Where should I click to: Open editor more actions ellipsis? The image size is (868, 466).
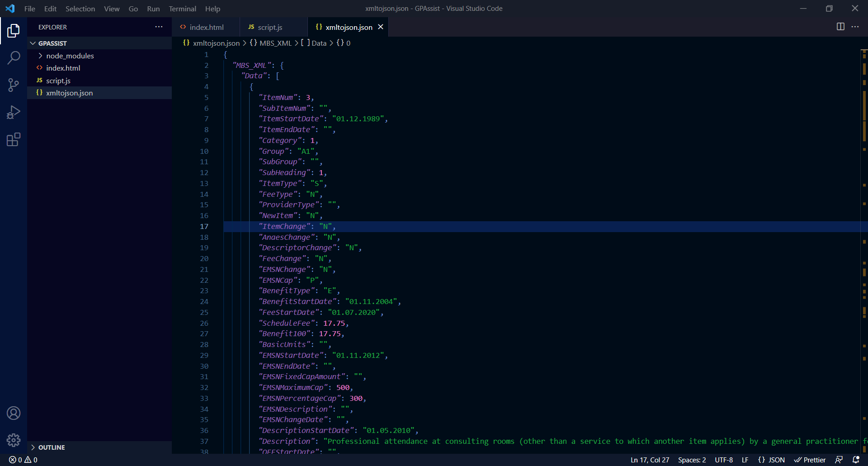click(855, 27)
